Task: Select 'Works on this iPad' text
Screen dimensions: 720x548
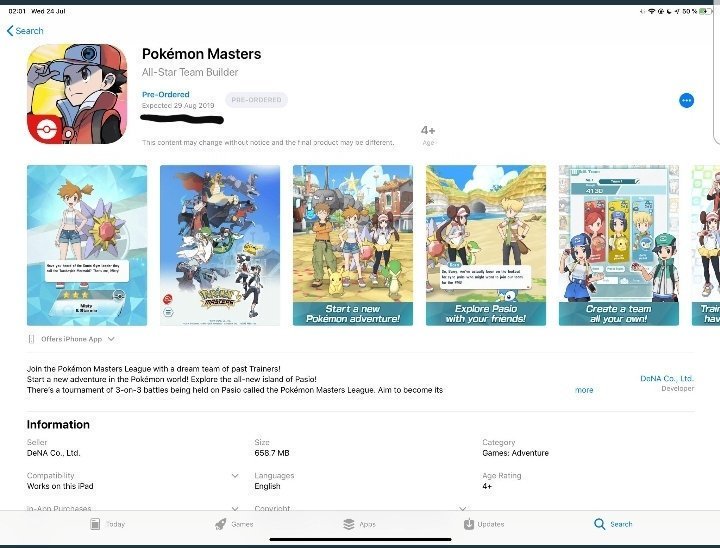Action: click(60, 486)
